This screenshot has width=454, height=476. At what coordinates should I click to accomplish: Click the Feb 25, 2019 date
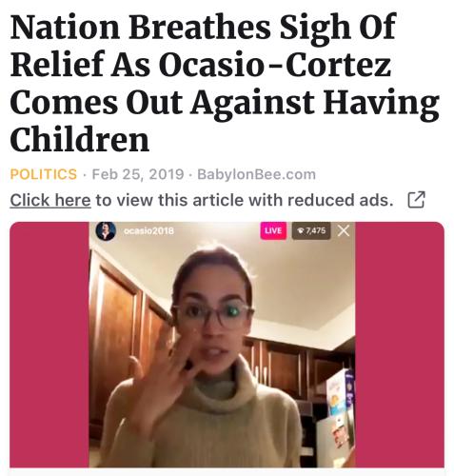pyautogui.click(x=138, y=174)
